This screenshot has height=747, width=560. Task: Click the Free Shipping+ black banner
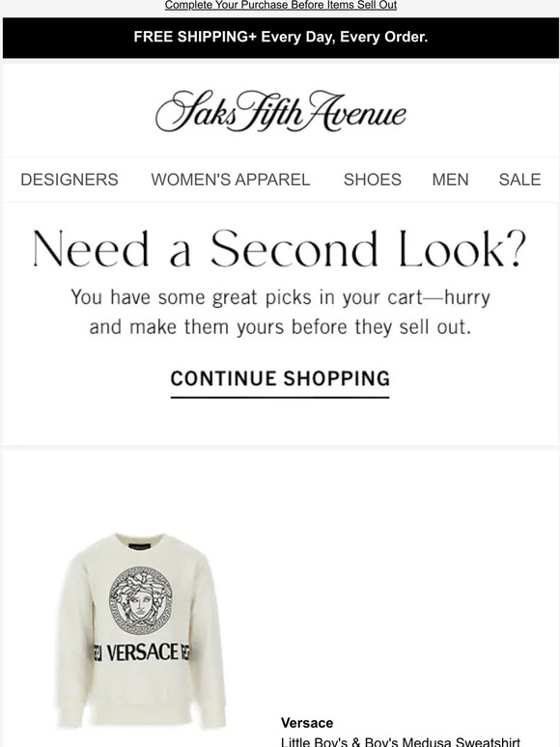(281, 38)
